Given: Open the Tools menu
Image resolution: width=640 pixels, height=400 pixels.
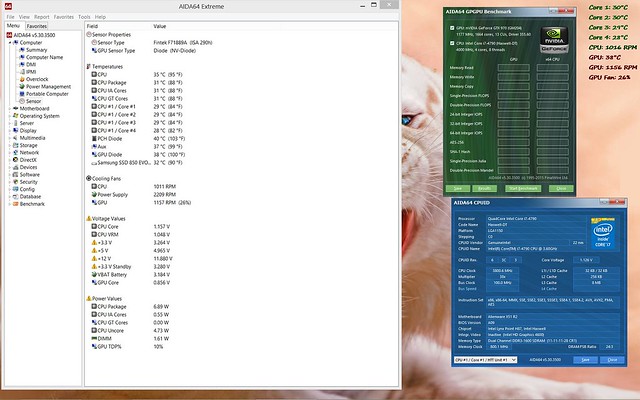Looking at the screenshot, I should pyautogui.click(x=84, y=17).
